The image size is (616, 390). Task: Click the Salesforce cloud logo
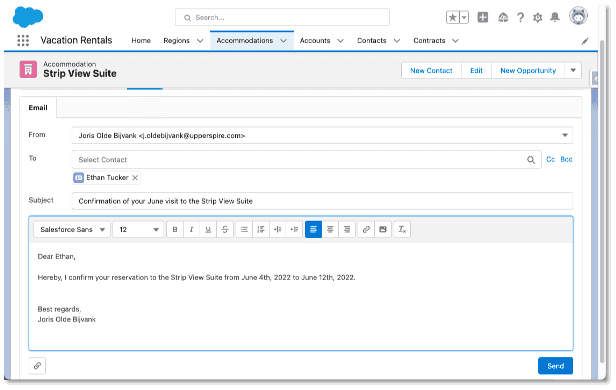click(28, 17)
